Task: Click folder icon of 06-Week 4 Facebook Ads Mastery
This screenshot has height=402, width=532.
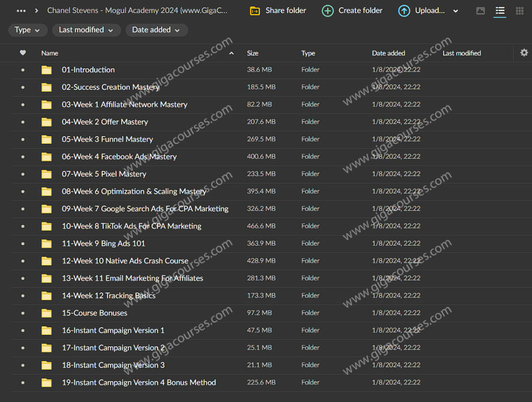Action: tap(47, 157)
